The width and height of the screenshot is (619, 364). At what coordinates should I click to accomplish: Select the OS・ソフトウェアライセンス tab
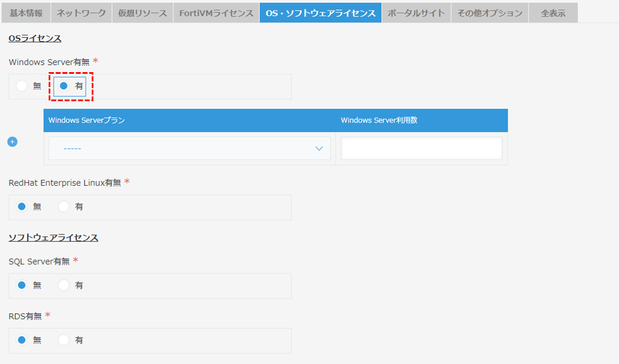[320, 13]
